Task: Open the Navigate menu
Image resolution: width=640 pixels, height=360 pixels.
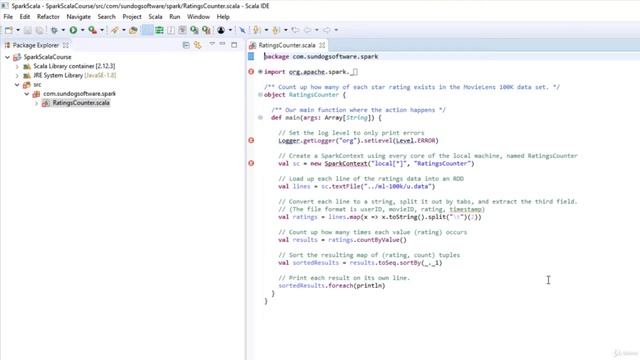Action: [79, 17]
